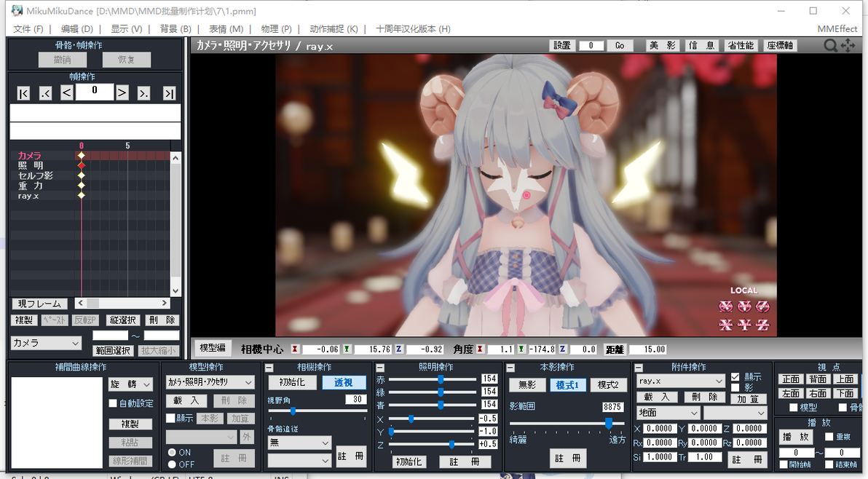Open the 表情 (M) menu
The width and height of the screenshot is (868, 479).
(x=226, y=29)
